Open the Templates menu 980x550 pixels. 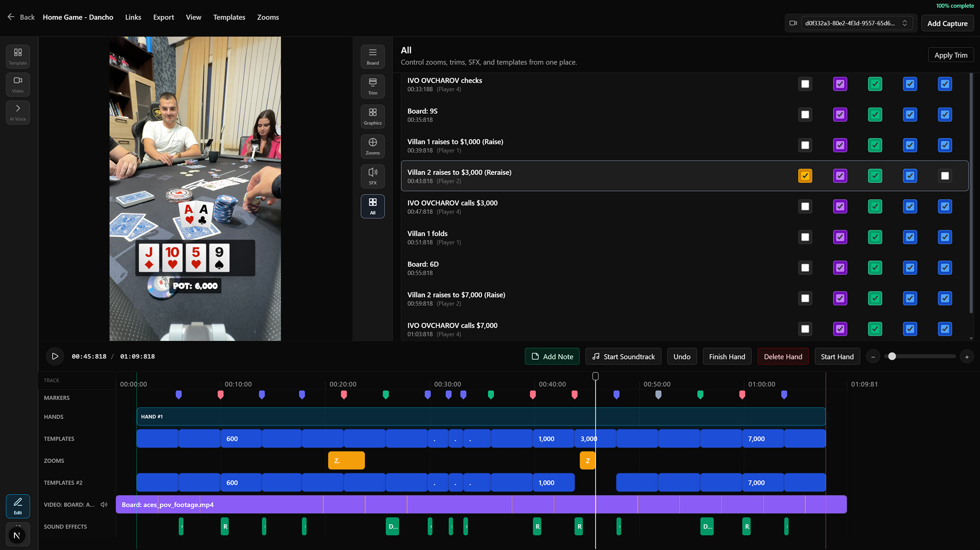[x=229, y=17]
